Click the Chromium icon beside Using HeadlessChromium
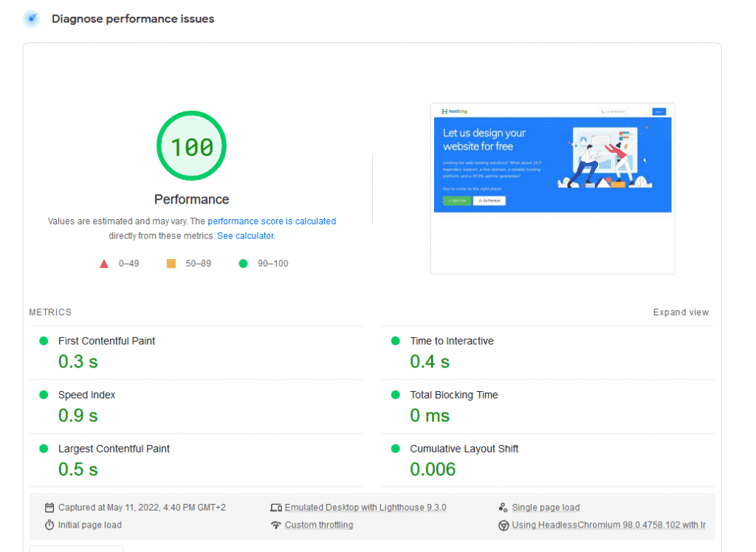This screenshot has width=756, height=552. pyautogui.click(x=504, y=525)
